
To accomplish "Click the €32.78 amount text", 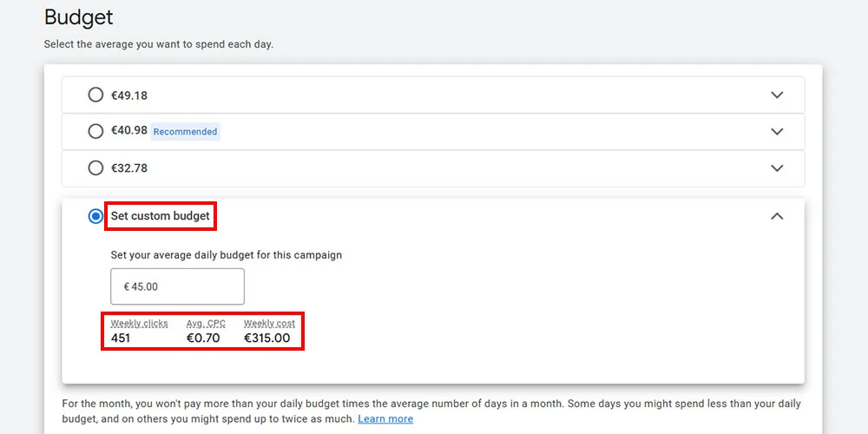I will pyautogui.click(x=129, y=168).
